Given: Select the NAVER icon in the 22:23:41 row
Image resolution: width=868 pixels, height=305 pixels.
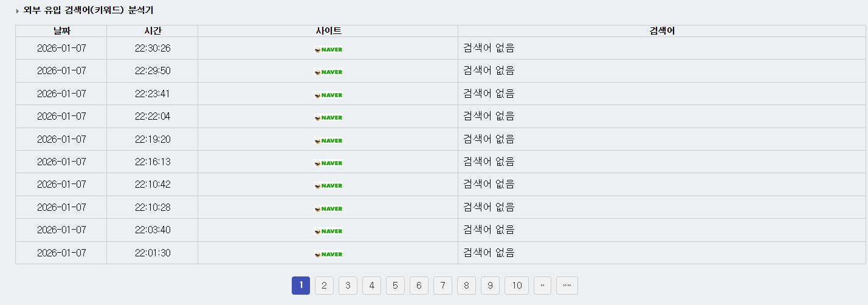Looking at the screenshot, I should (x=328, y=95).
